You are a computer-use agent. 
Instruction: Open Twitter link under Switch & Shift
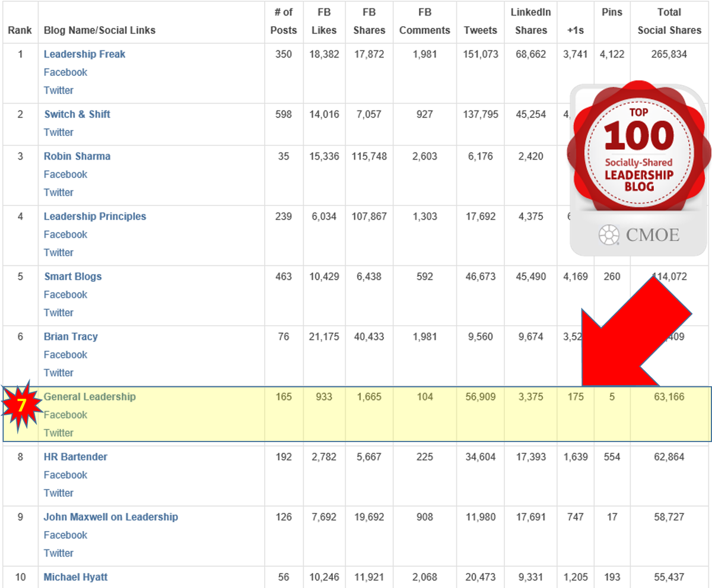pyautogui.click(x=59, y=132)
